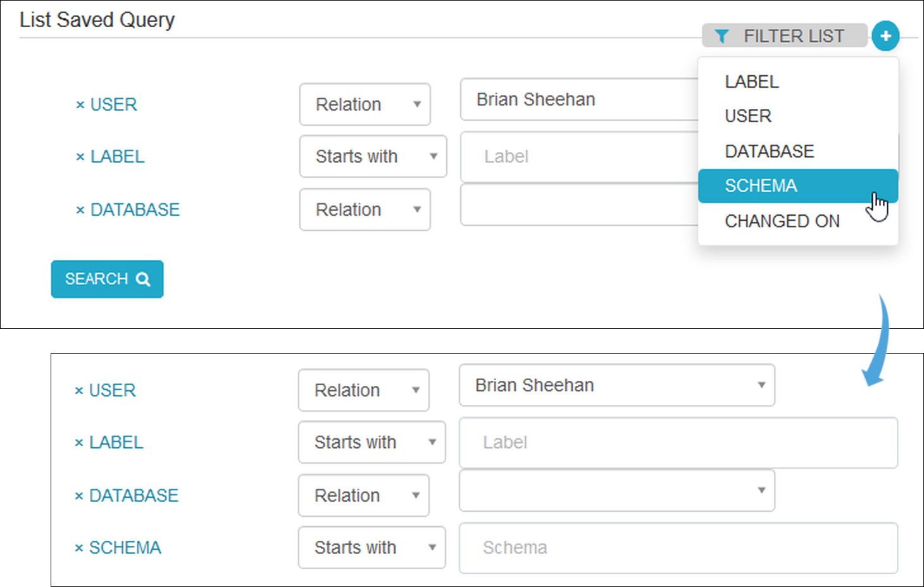Select SCHEMA from the filter menu
This screenshot has height=587, width=924.
pyautogui.click(x=761, y=186)
